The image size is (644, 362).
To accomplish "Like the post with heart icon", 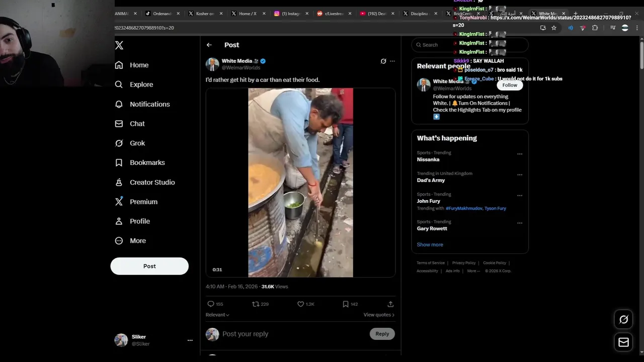I will click(301, 304).
